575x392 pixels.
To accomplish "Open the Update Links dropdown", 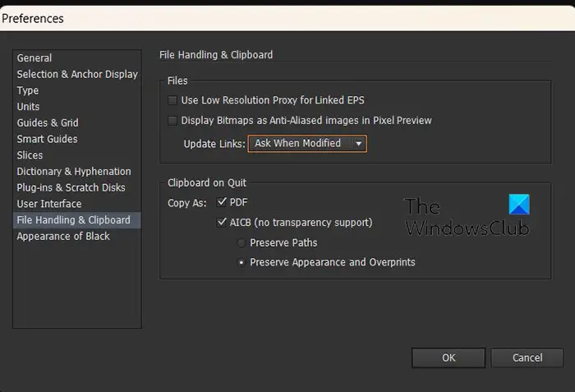I will pyautogui.click(x=307, y=144).
